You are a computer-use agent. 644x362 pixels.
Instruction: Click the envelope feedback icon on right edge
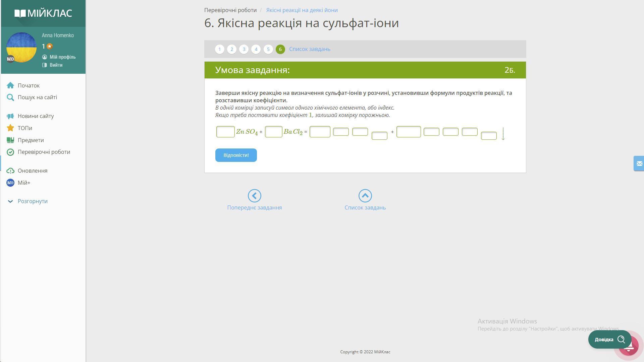pyautogui.click(x=639, y=164)
